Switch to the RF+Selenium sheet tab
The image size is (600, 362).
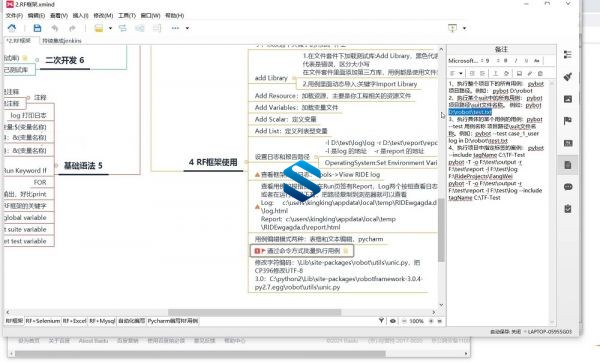tap(43, 321)
